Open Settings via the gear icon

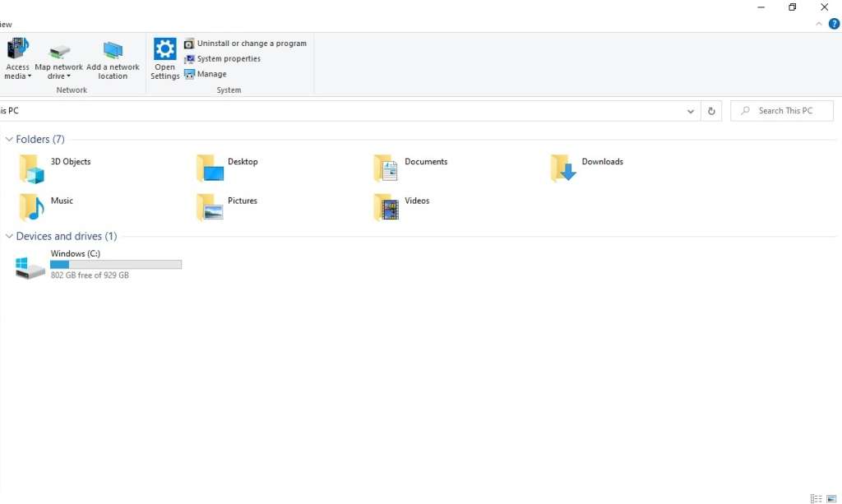click(x=165, y=49)
